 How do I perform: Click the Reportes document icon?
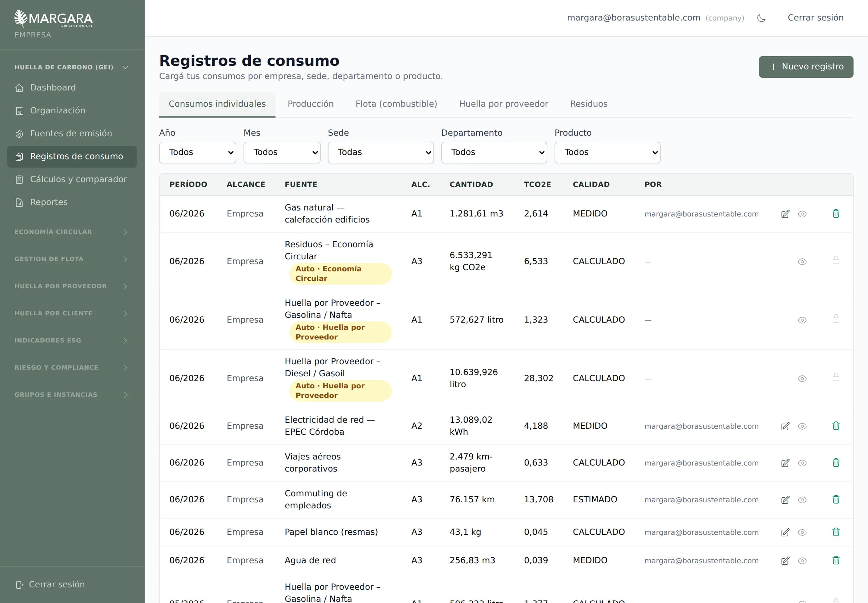pyautogui.click(x=19, y=203)
